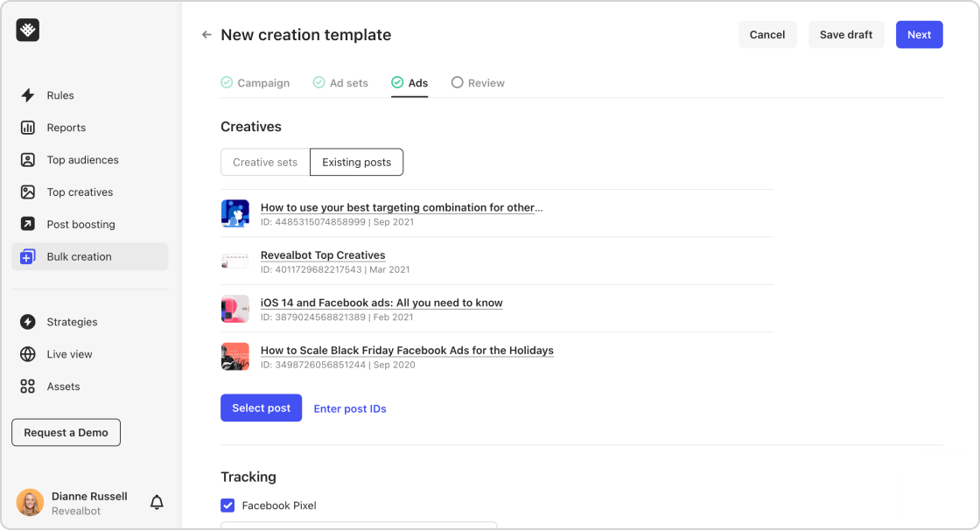Switch to the Creative sets option
This screenshot has width=980, height=530.
pos(265,162)
